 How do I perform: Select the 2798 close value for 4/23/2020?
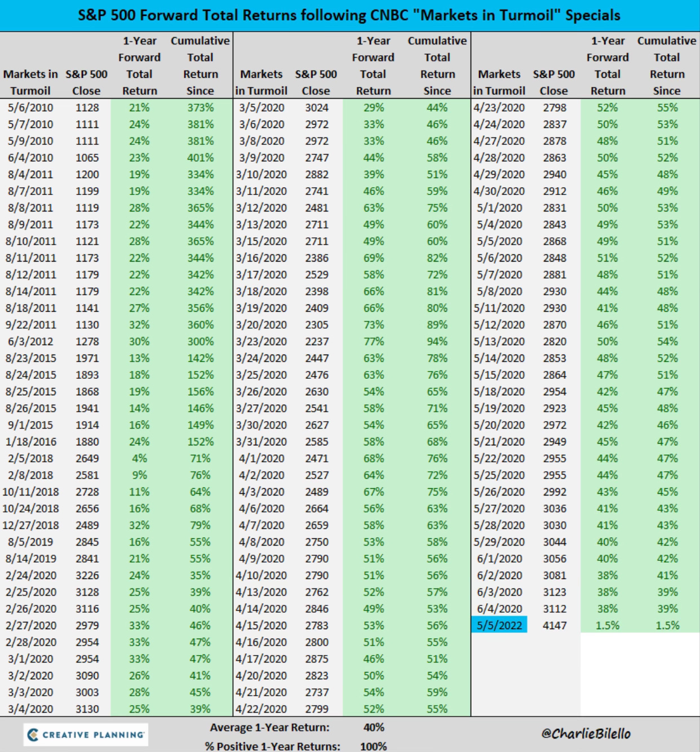[555, 107]
